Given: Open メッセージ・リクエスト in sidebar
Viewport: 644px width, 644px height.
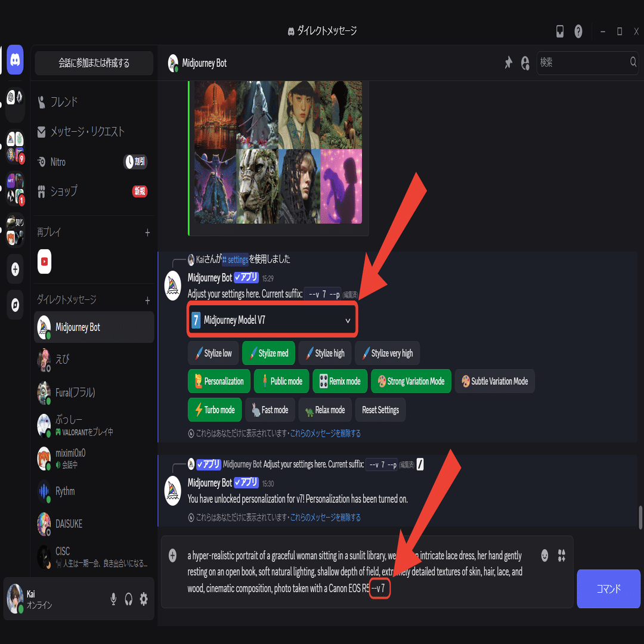Looking at the screenshot, I should coord(94,132).
